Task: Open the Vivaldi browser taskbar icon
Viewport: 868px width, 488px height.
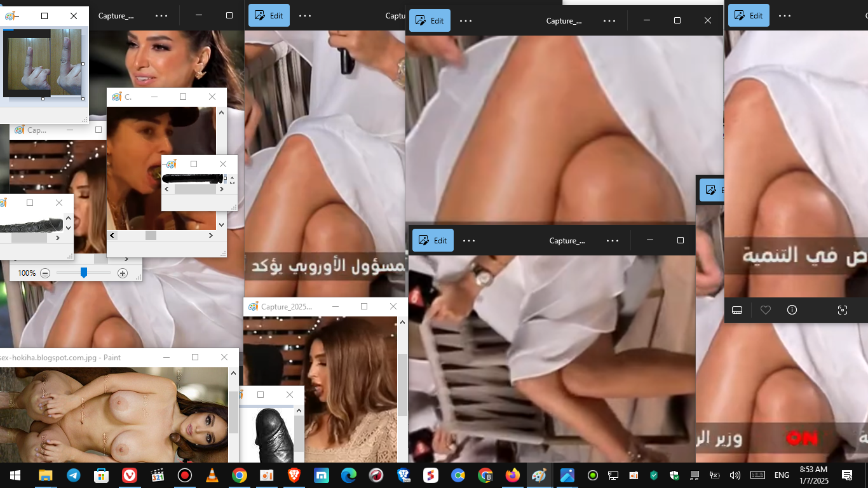Action: pyautogui.click(x=129, y=475)
